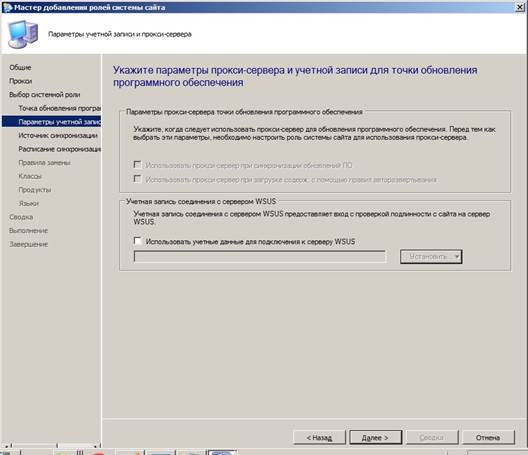Select Общие step in sidebar

[20, 67]
